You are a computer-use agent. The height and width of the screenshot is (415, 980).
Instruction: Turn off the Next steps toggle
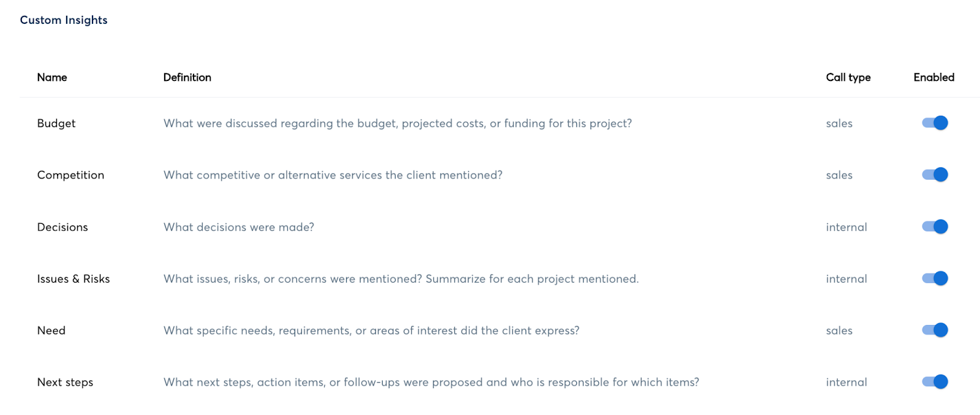pyautogui.click(x=935, y=382)
